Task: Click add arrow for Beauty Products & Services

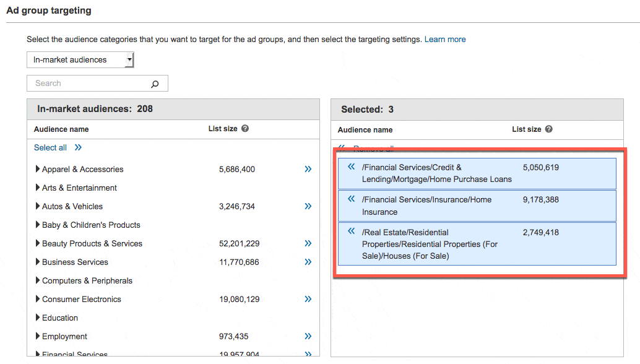Action: pyautogui.click(x=308, y=243)
